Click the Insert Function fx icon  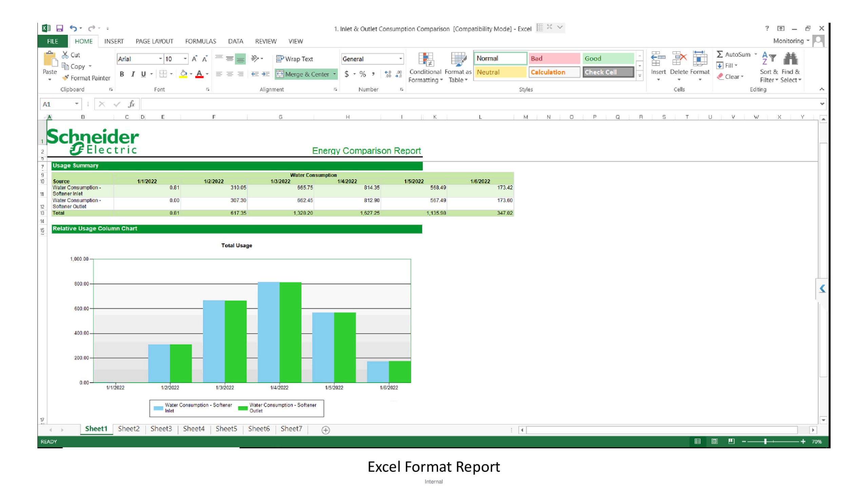pyautogui.click(x=132, y=104)
